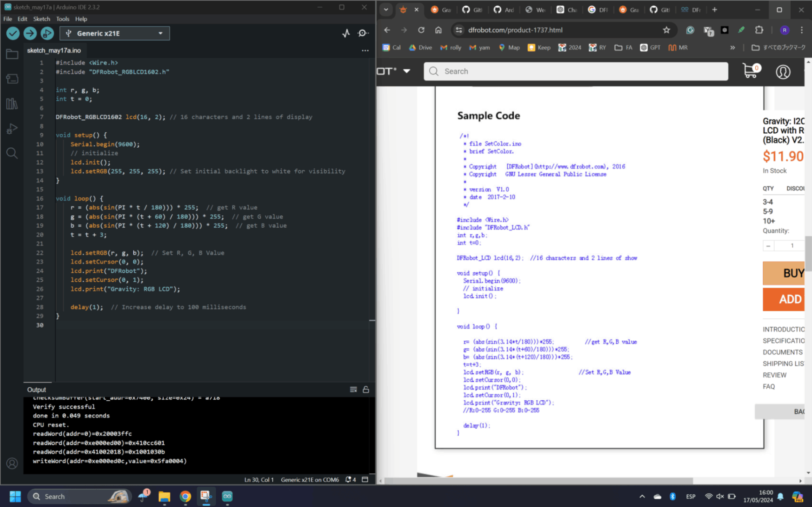This screenshot has height=507, width=812.
Task: Expand the DFRobot logo dropdown arrow
Action: point(407,71)
